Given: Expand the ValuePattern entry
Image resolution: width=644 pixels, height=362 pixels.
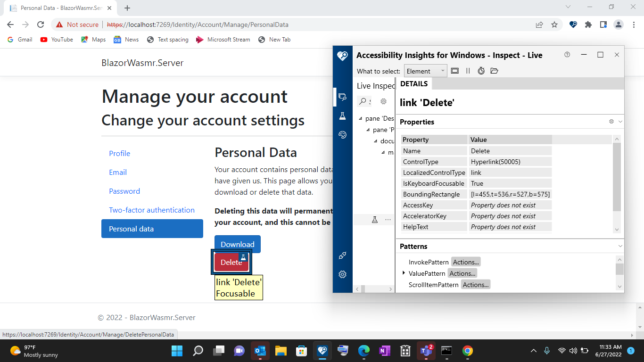Looking at the screenshot, I should (404, 272).
